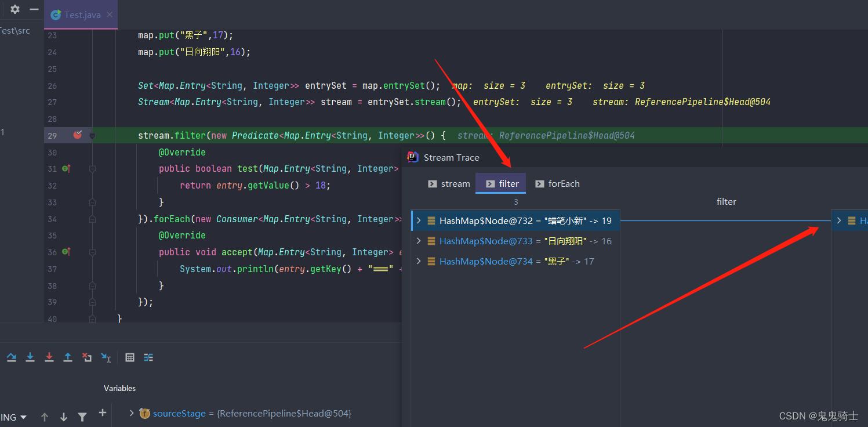Collapse the fold marker at line 31
Image resolution: width=868 pixels, height=427 pixels.
click(92, 169)
